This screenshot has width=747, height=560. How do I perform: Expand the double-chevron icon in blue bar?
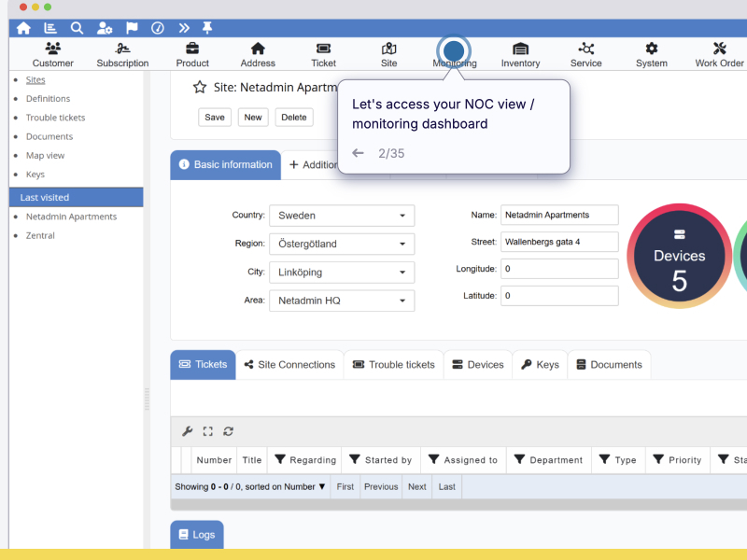click(184, 28)
